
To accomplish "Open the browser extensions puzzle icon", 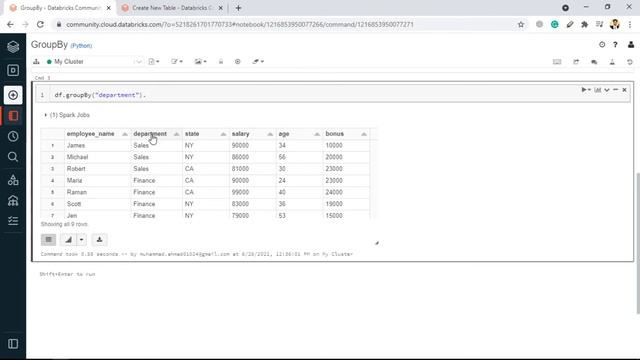I will coord(584,24).
